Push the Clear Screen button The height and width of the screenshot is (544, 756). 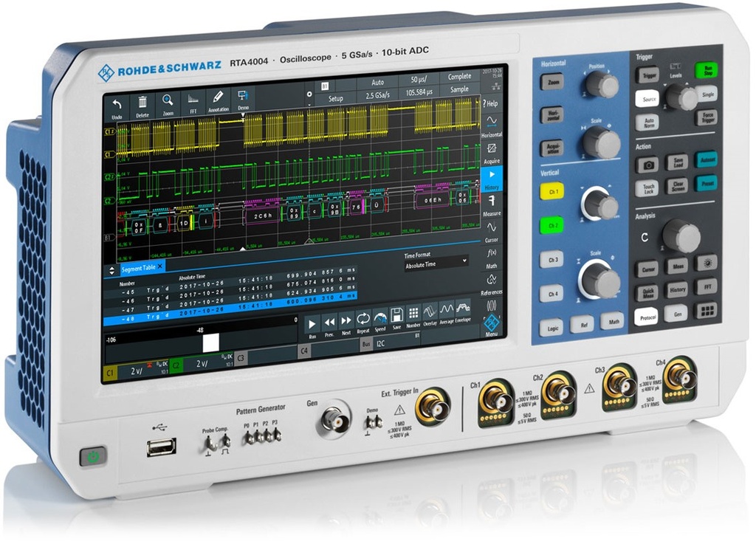point(678,186)
